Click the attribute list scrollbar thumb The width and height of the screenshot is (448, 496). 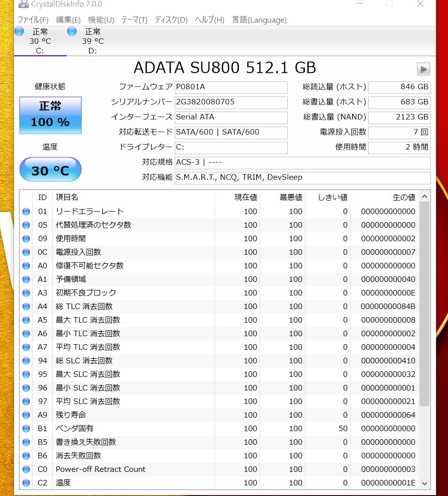(424, 304)
